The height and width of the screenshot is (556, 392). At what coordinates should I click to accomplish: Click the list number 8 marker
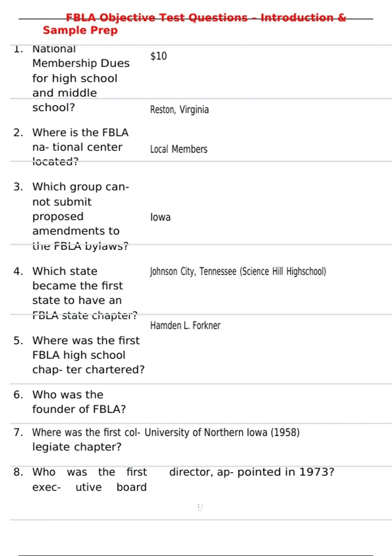(x=18, y=472)
